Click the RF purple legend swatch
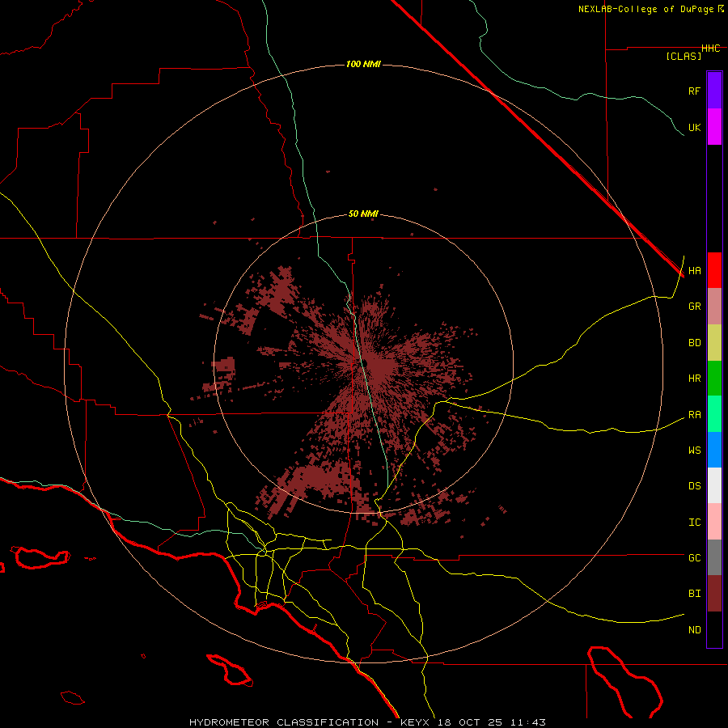The image size is (728, 728). pyautogui.click(x=714, y=91)
